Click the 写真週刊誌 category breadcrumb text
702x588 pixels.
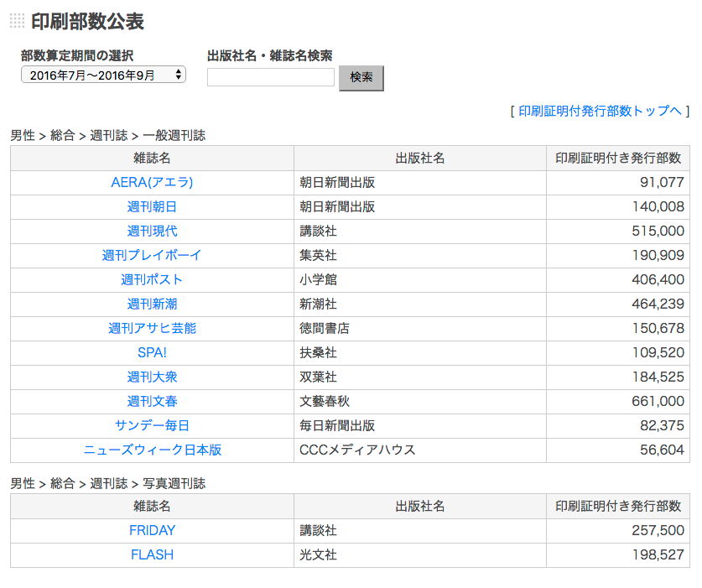(x=174, y=483)
